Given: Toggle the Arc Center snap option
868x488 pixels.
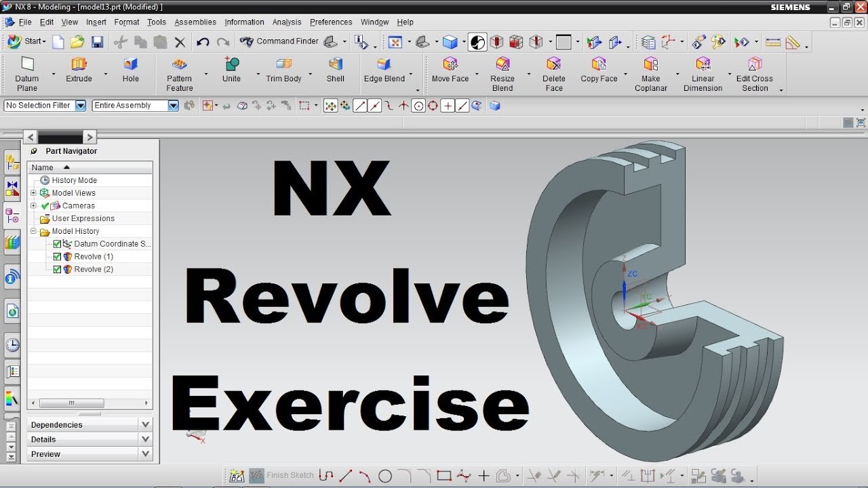Looking at the screenshot, I should click(x=418, y=106).
